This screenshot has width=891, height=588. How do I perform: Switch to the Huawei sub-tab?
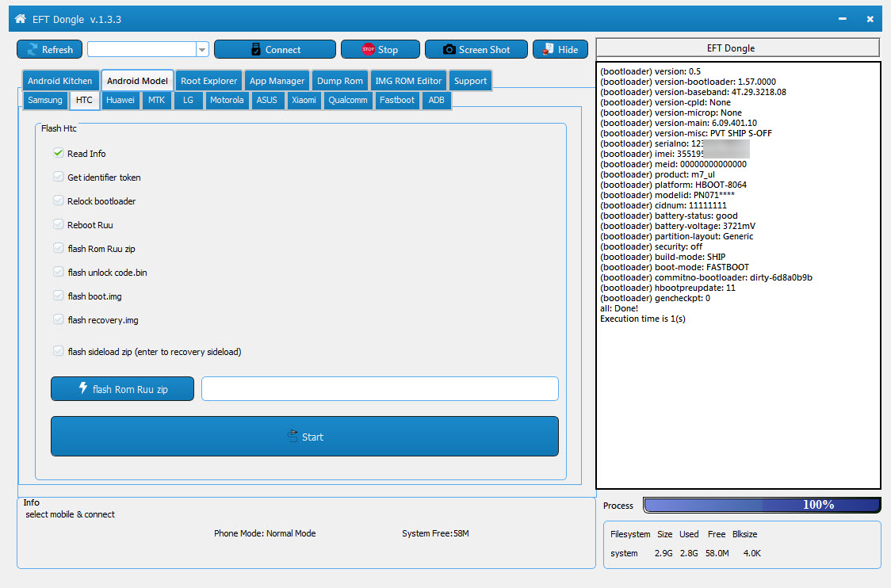tap(120, 100)
